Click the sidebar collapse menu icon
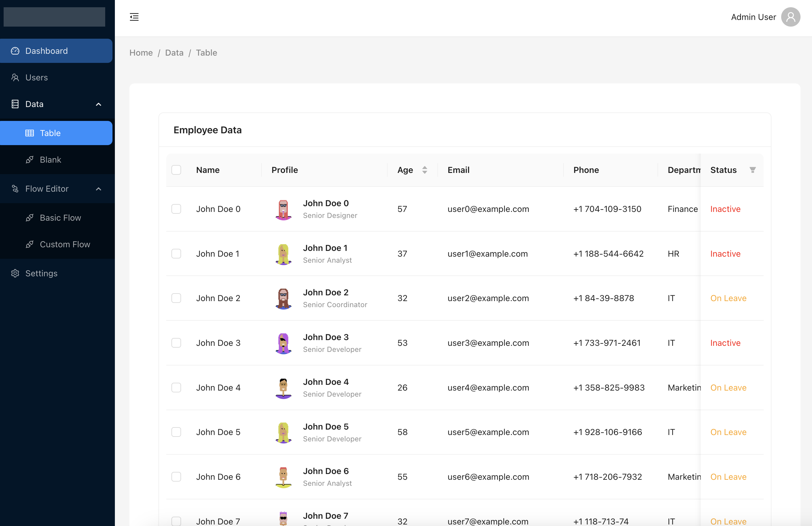This screenshot has height=526, width=812. (134, 17)
